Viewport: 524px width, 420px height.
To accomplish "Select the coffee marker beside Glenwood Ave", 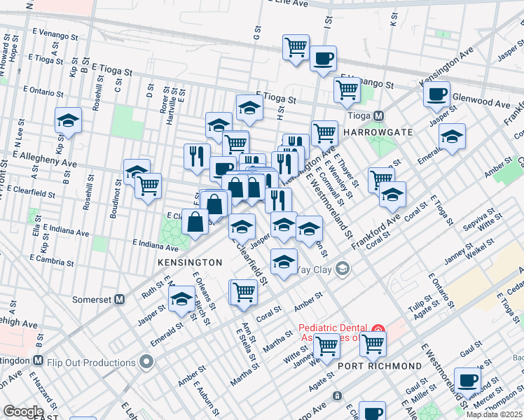I will click(436, 94).
